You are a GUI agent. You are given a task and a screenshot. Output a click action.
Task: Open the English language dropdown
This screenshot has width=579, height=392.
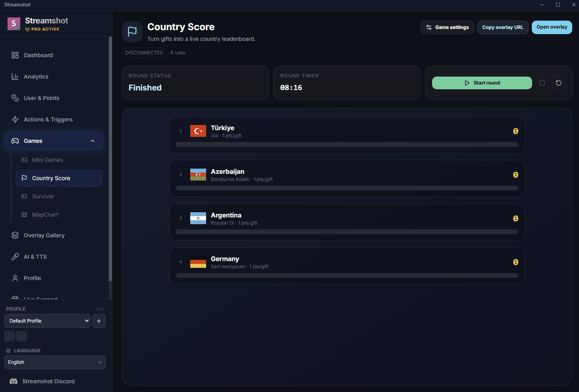pyautogui.click(x=55, y=362)
